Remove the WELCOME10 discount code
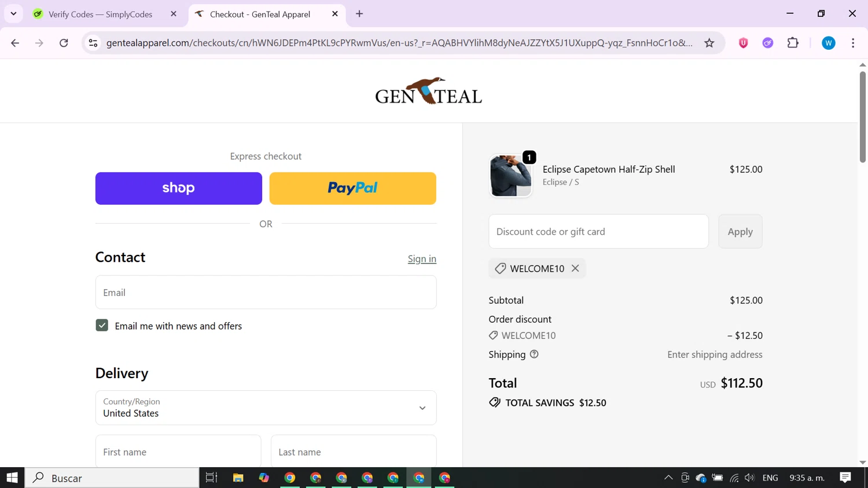Viewport: 868px width, 488px height. coord(575,268)
